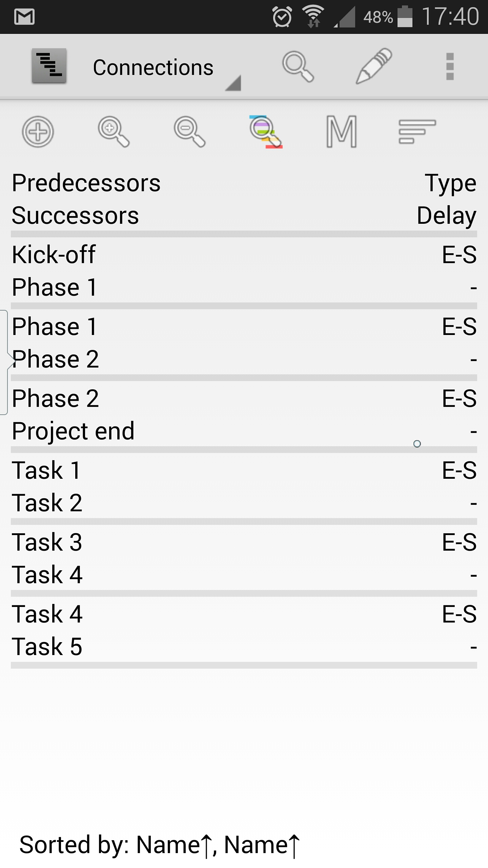Tap the zoom in magnifier
Viewport: 488px width, 868px height.
coord(114,132)
